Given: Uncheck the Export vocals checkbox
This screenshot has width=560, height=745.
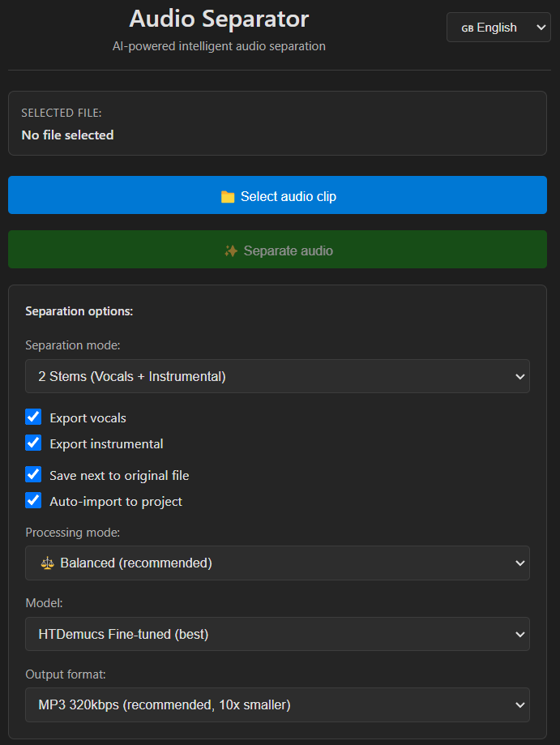Looking at the screenshot, I should 33,417.
